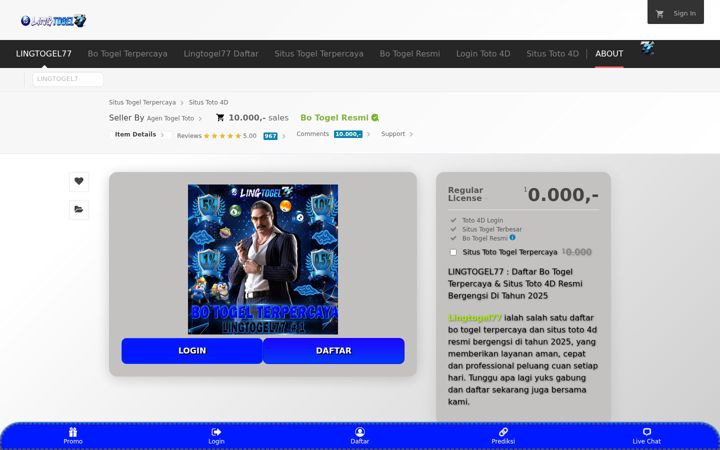The width and height of the screenshot is (720, 450).
Task: Click the Prediksi link icon in bottom bar
Action: click(503, 432)
